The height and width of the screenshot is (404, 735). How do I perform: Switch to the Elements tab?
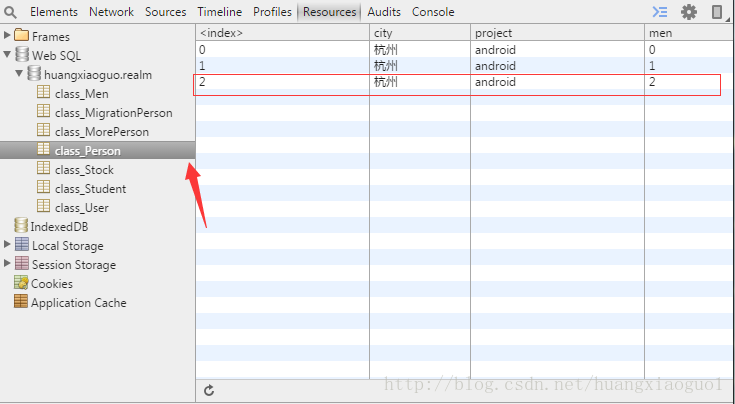pyautogui.click(x=54, y=12)
